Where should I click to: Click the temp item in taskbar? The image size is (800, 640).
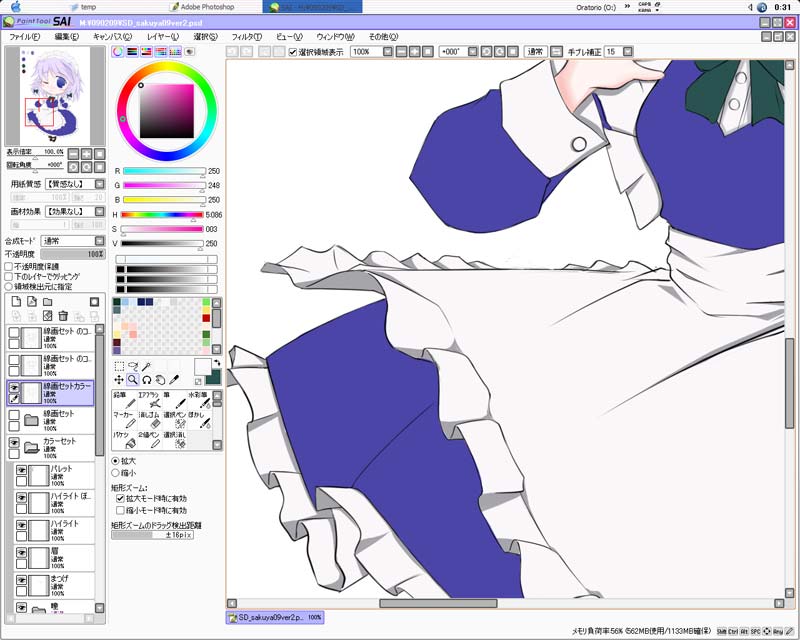[83, 7]
